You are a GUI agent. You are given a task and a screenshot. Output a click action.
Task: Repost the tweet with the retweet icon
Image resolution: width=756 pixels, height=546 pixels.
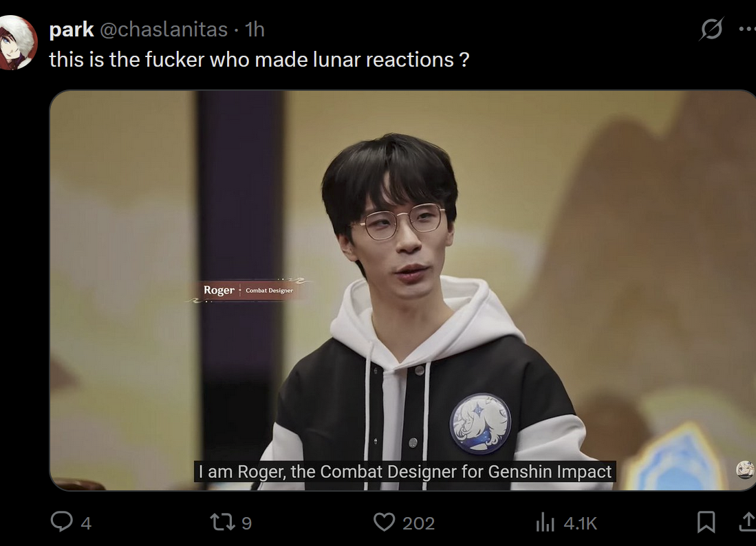point(222,522)
